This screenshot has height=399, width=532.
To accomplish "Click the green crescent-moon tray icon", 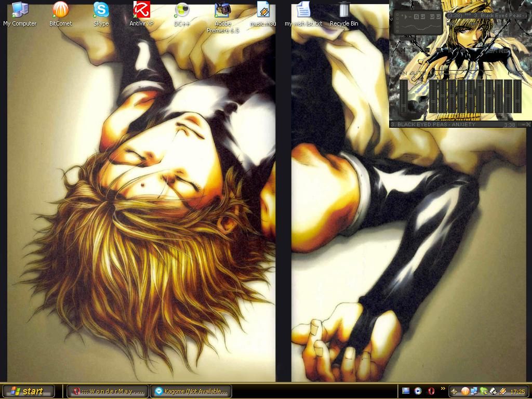I will coord(484,392).
